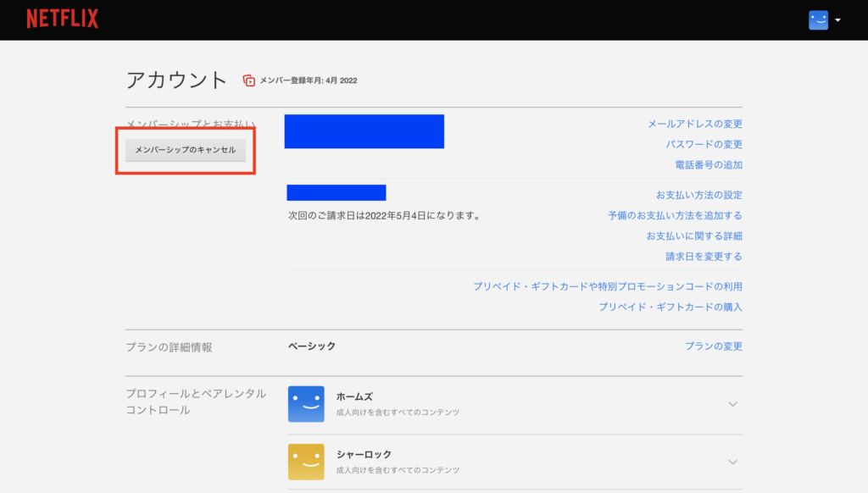Click the member-since badge icon
Viewport: 868px width, 493px height.
[249, 80]
